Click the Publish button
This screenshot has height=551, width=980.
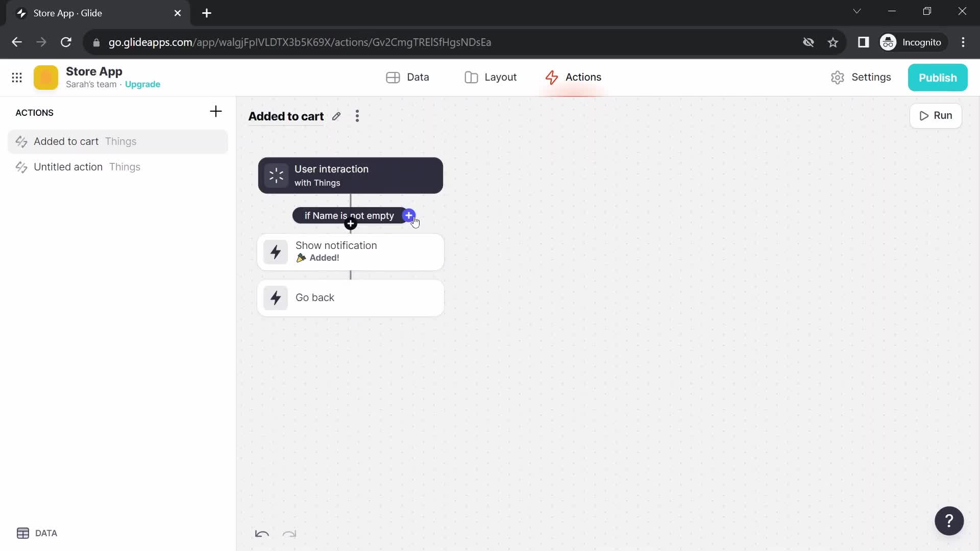pyautogui.click(x=938, y=77)
